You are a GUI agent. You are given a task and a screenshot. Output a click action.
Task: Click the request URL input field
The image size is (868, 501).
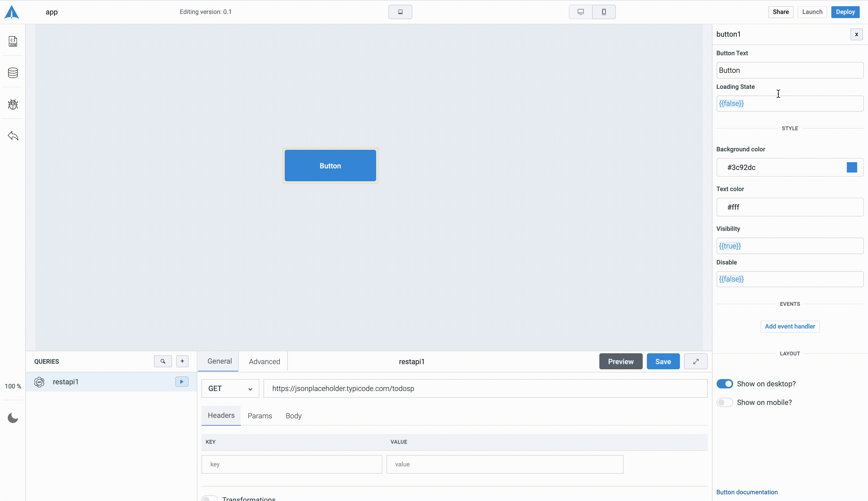tap(485, 388)
